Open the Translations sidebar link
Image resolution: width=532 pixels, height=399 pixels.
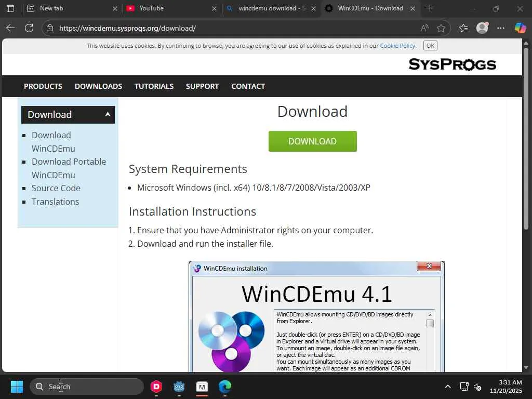pyautogui.click(x=55, y=202)
